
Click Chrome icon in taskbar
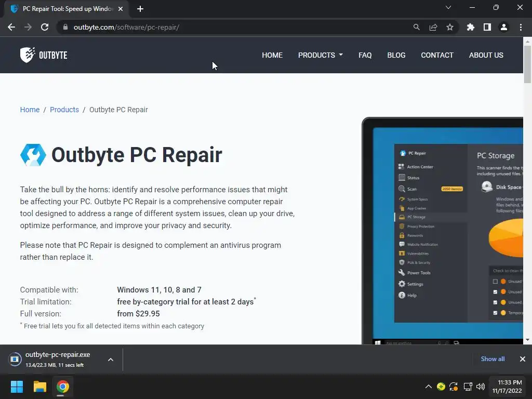[63, 387]
